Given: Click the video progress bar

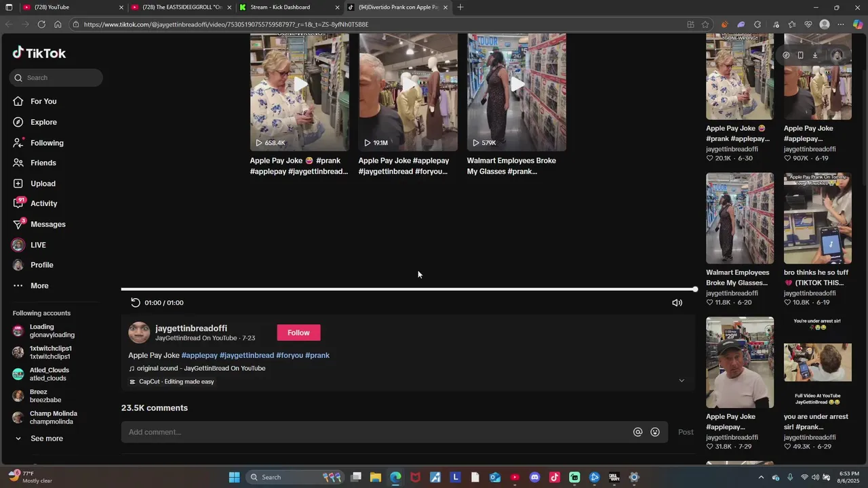Looking at the screenshot, I should (x=409, y=289).
